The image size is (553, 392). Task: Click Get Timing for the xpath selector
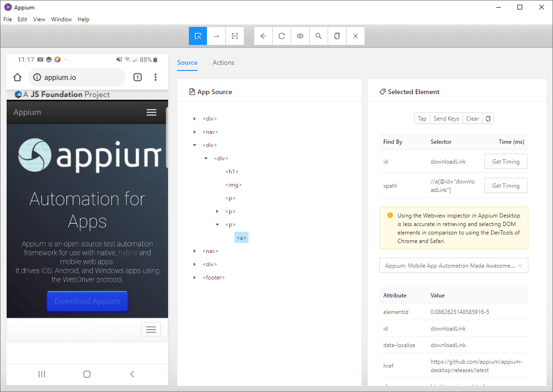tap(505, 185)
